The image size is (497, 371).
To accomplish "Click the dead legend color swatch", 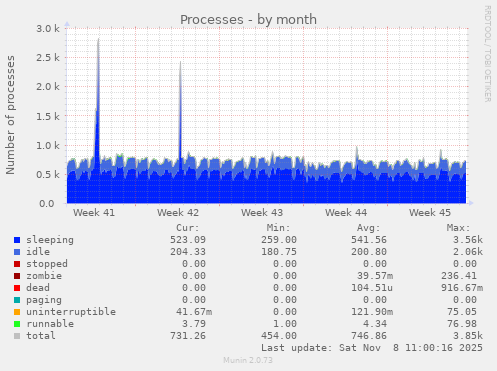I will (17, 288).
